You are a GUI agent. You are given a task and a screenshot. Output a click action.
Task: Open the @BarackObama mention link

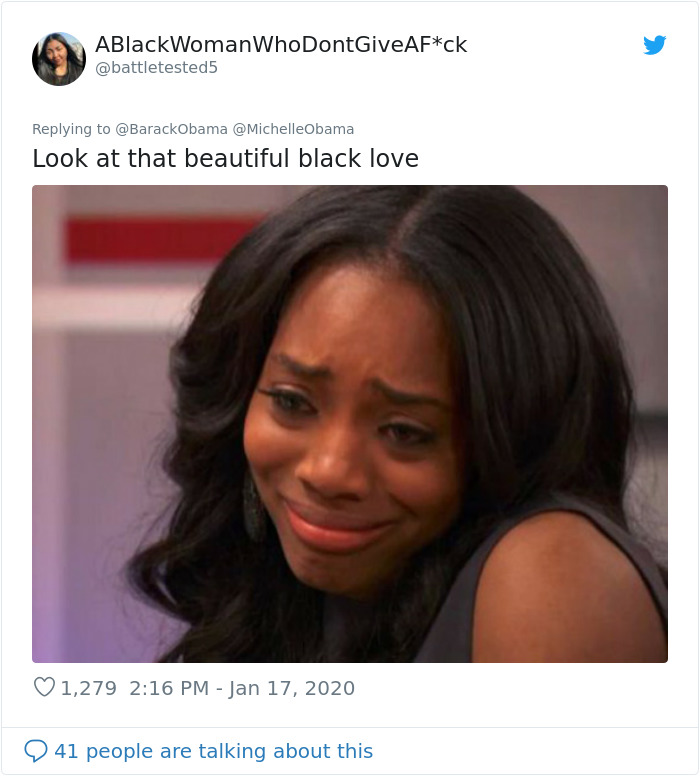pos(171,129)
